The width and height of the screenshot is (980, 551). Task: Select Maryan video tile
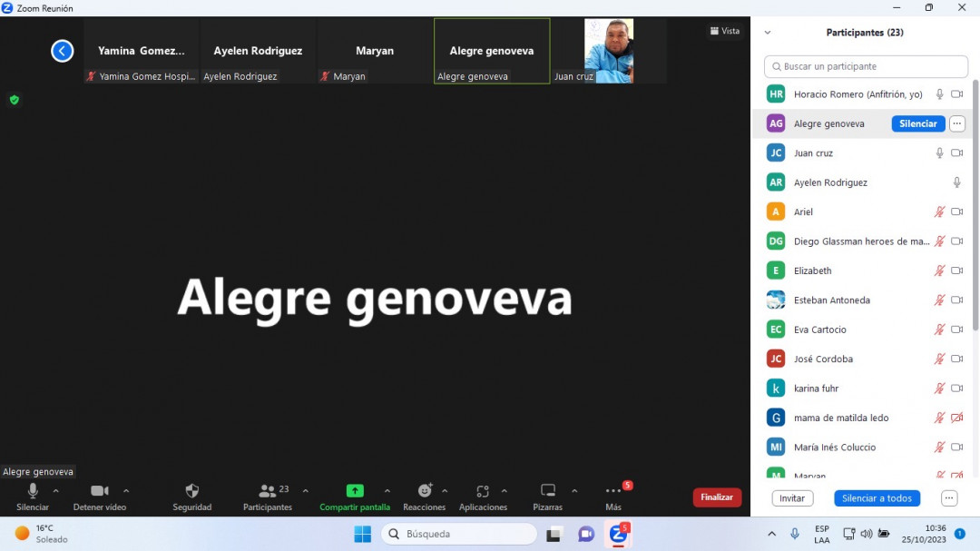375,51
